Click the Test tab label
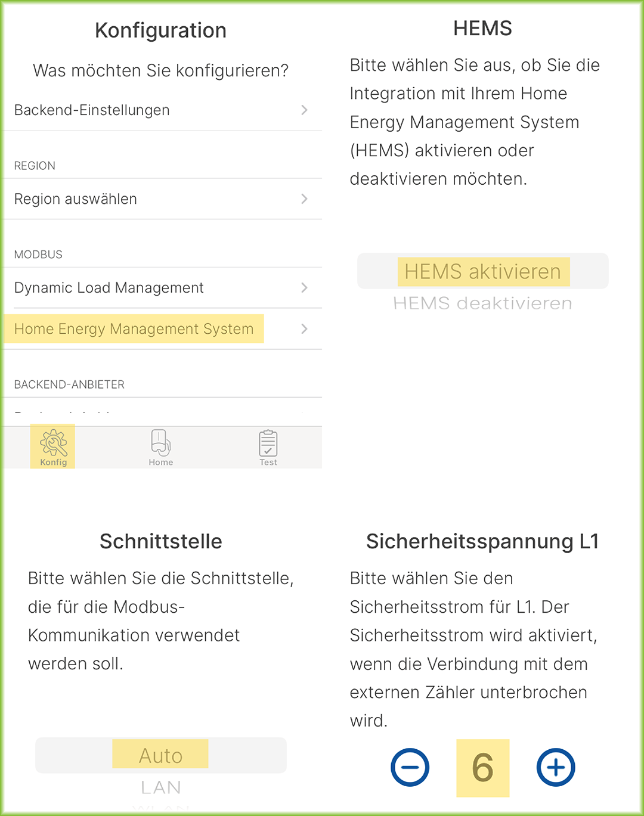 point(268,463)
